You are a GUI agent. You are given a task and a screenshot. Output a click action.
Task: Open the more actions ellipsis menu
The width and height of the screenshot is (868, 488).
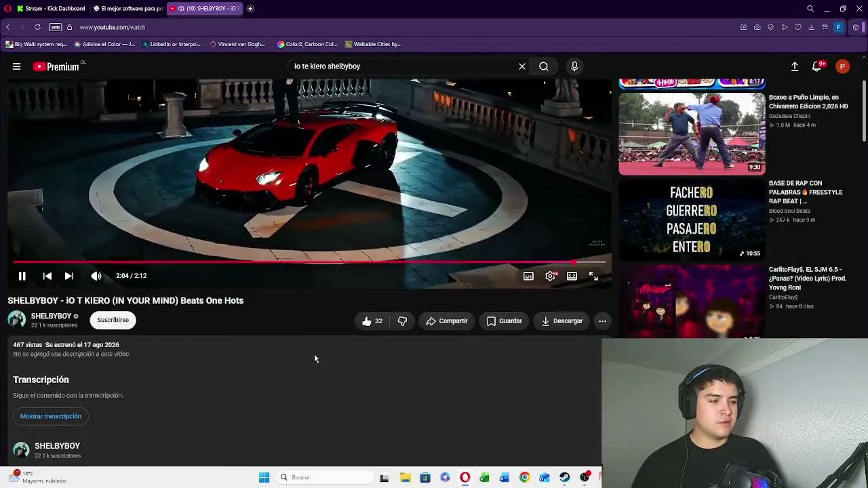pyautogui.click(x=602, y=321)
